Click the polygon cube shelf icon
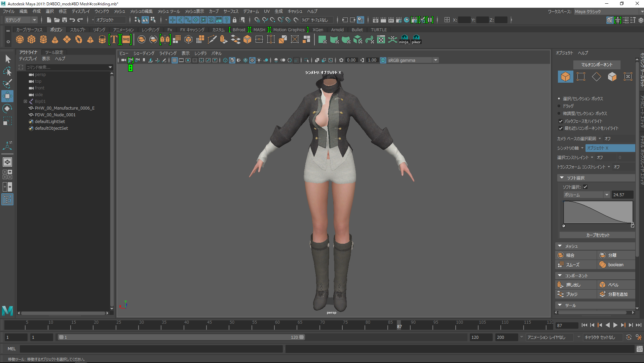 (32, 40)
